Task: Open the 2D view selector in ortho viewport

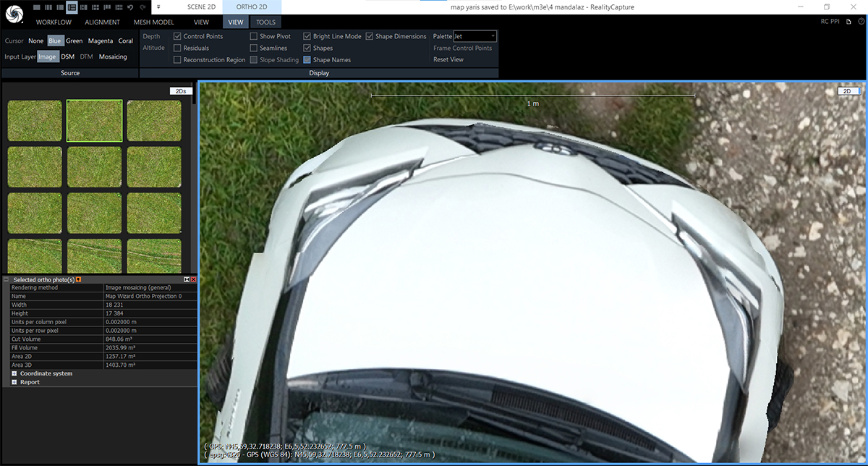Action: pos(848,91)
